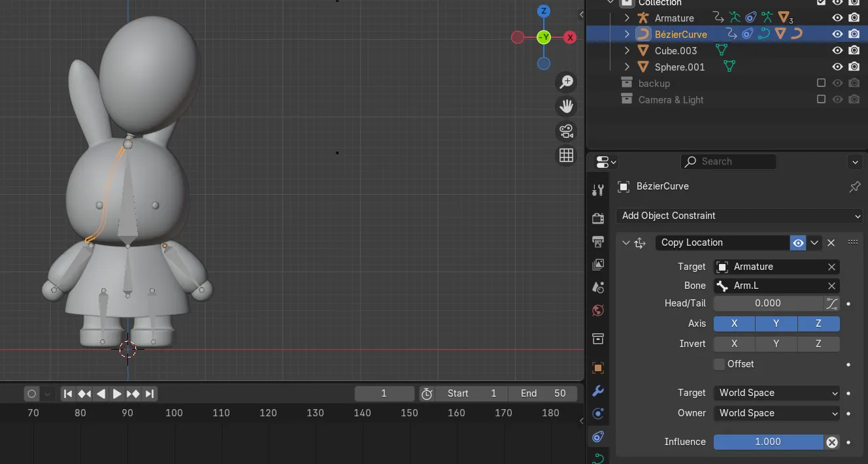Expand the BézierCurve tree row

click(x=627, y=34)
